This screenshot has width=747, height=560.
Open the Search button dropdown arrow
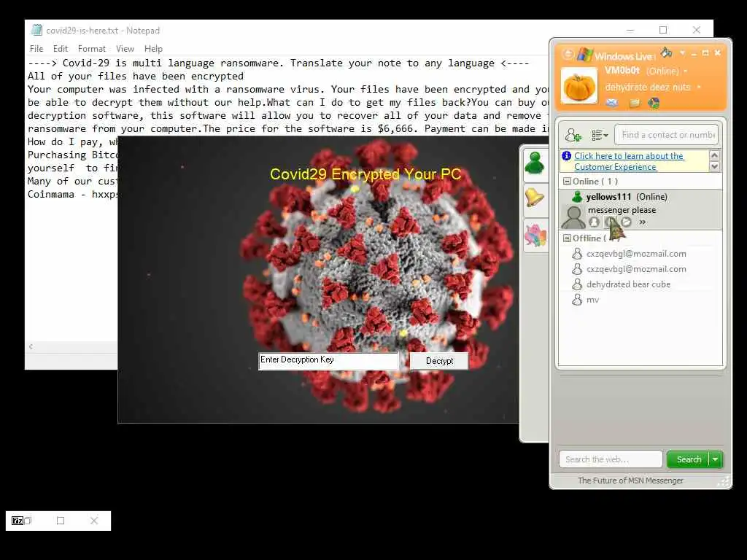(716, 459)
